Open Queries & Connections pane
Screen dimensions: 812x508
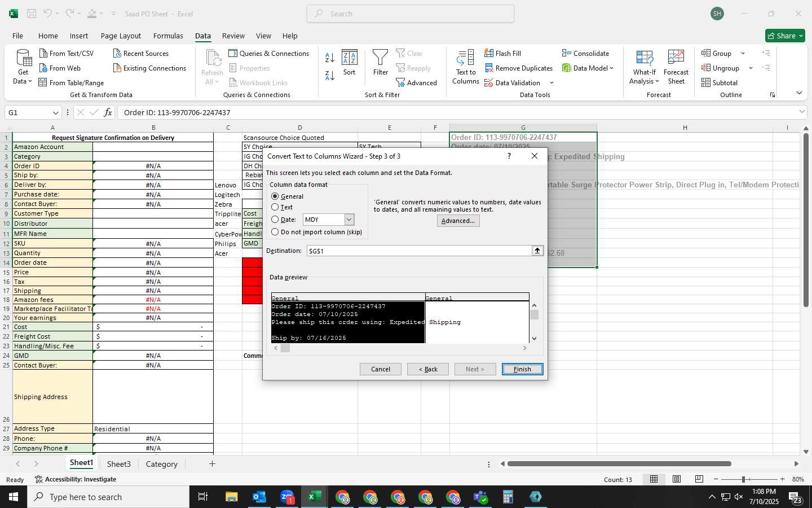(269, 53)
